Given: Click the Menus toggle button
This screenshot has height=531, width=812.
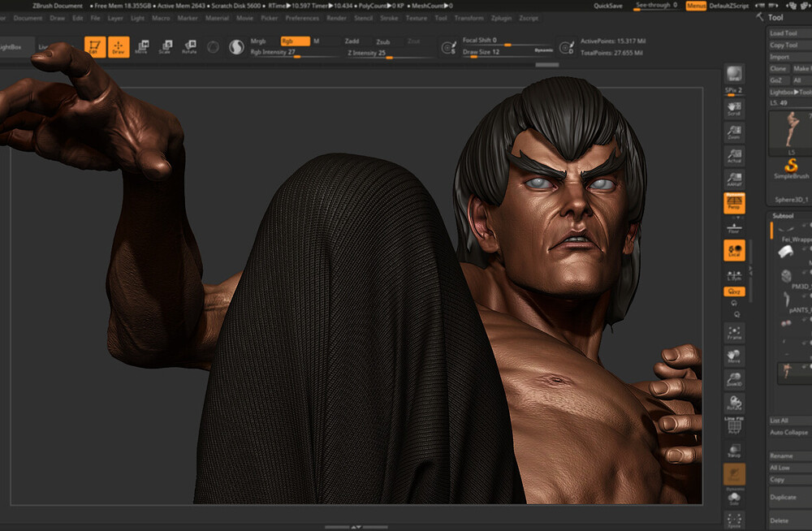Looking at the screenshot, I should coord(696,6).
